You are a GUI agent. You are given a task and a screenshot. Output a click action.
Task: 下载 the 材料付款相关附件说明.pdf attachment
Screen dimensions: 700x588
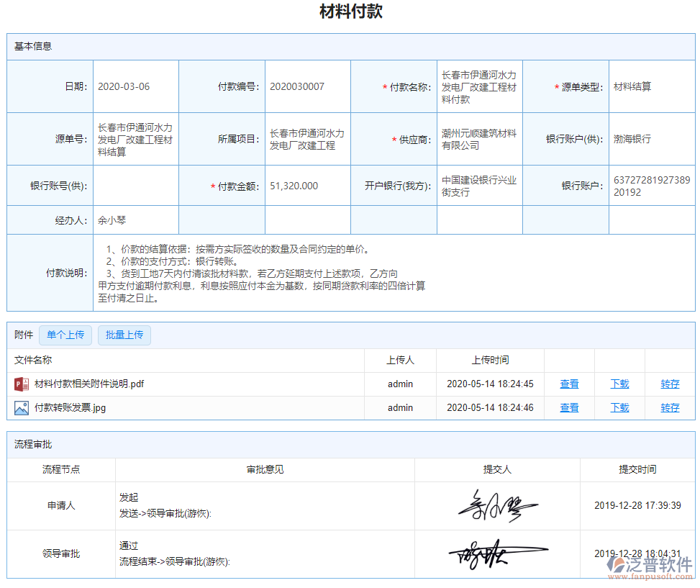tap(619, 384)
